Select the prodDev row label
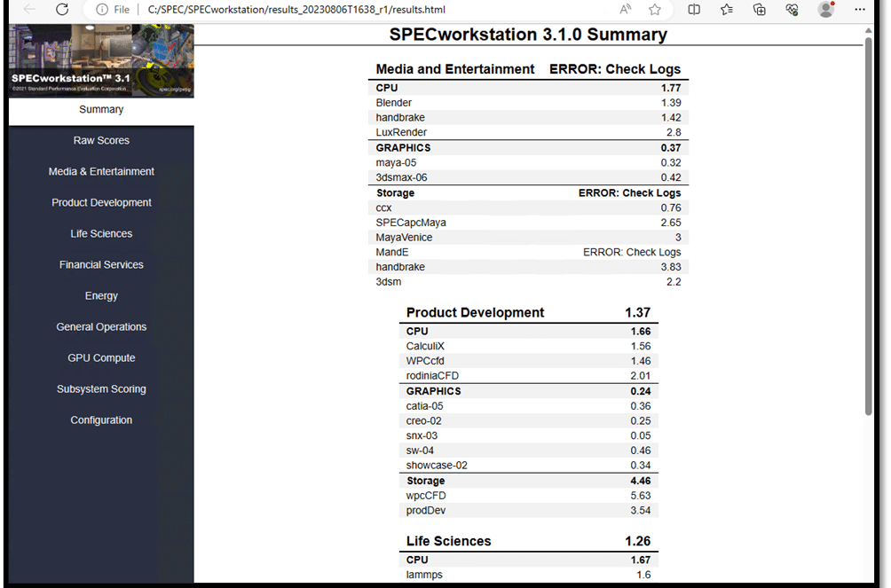This screenshot has width=891, height=588. [426, 511]
